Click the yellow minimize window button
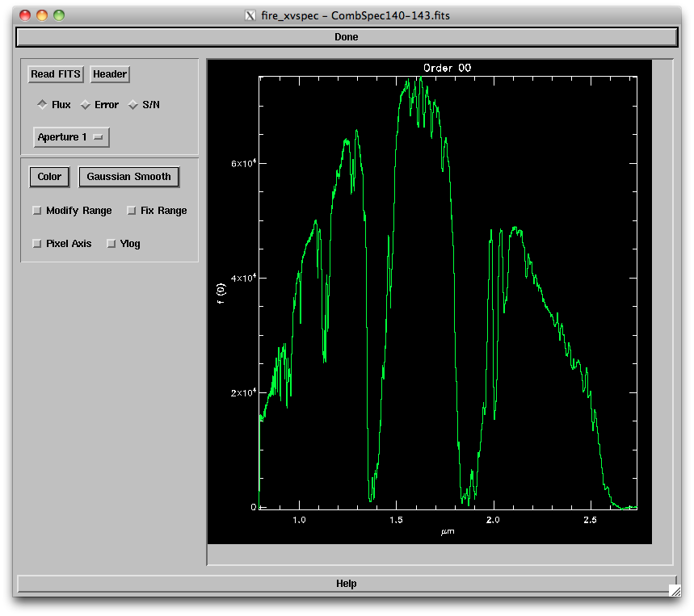The height and width of the screenshot is (616, 694). 42,15
